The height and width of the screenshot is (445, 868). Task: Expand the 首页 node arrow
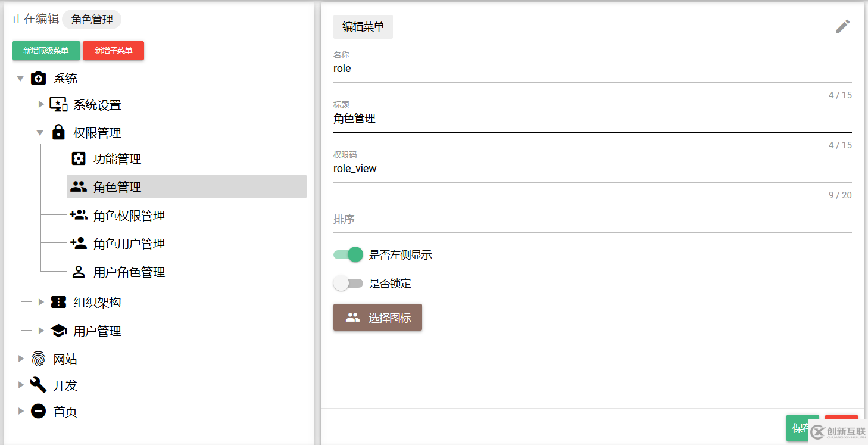[x=21, y=411]
